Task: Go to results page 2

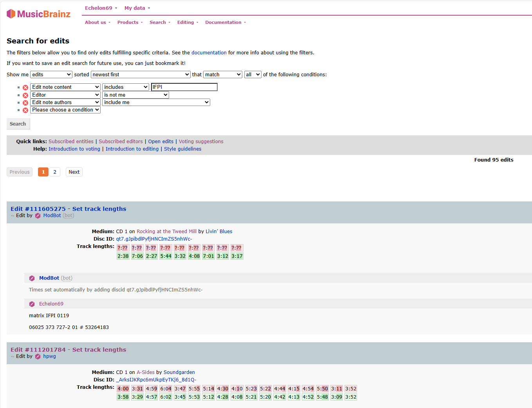Action: click(x=55, y=172)
